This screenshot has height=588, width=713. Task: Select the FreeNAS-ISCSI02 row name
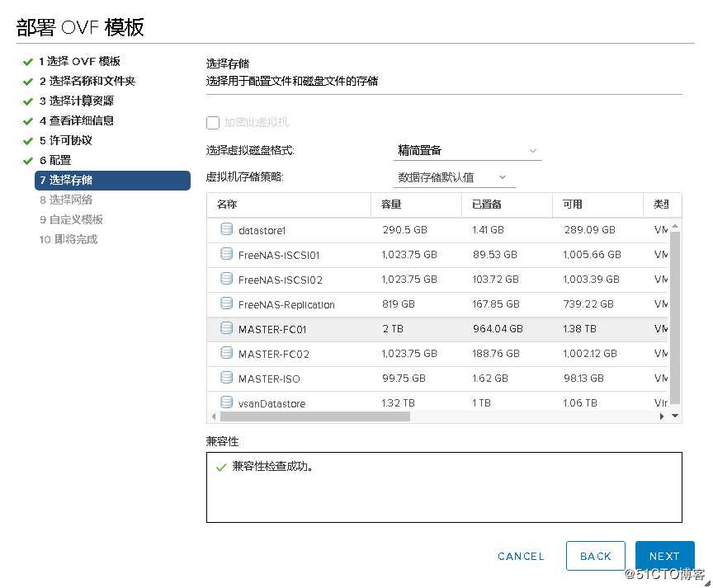(280, 280)
